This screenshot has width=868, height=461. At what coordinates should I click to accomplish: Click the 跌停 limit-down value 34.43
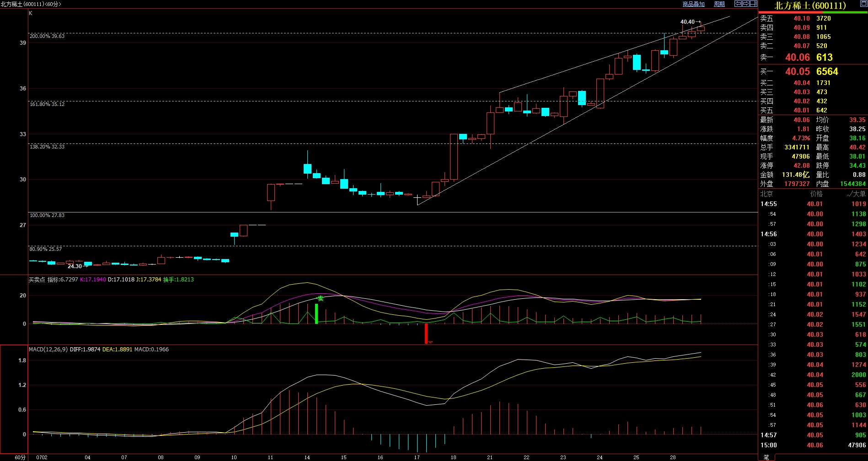click(x=857, y=165)
